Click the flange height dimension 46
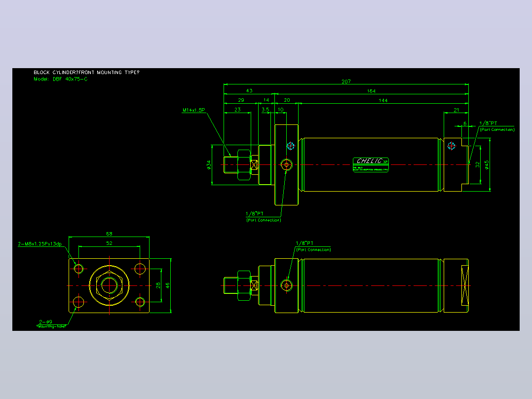The height and width of the screenshot is (399, 532). click(168, 285)
